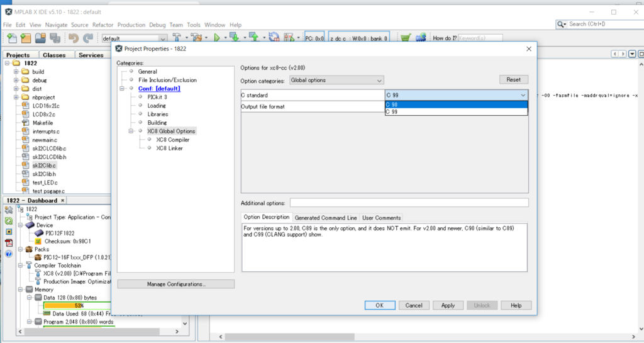
Task: Open the dashboard PDF datasheet icon
Action: point(9,243)
